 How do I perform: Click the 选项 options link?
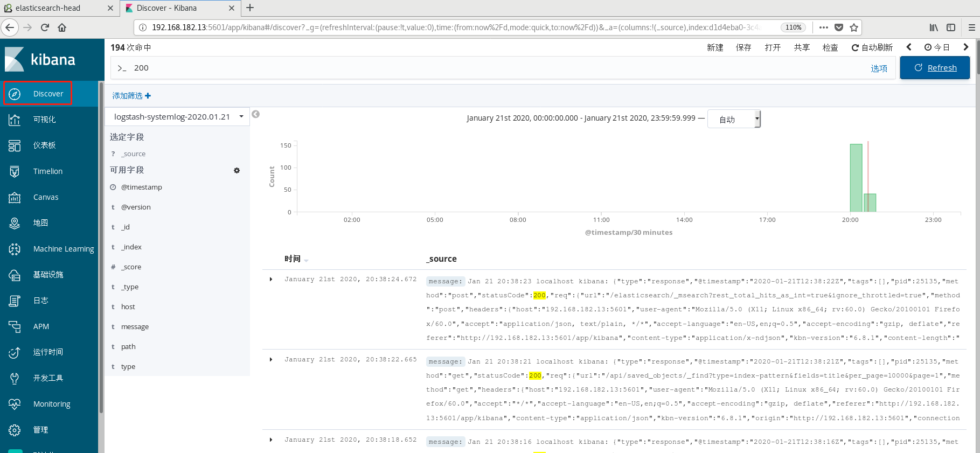879,68
